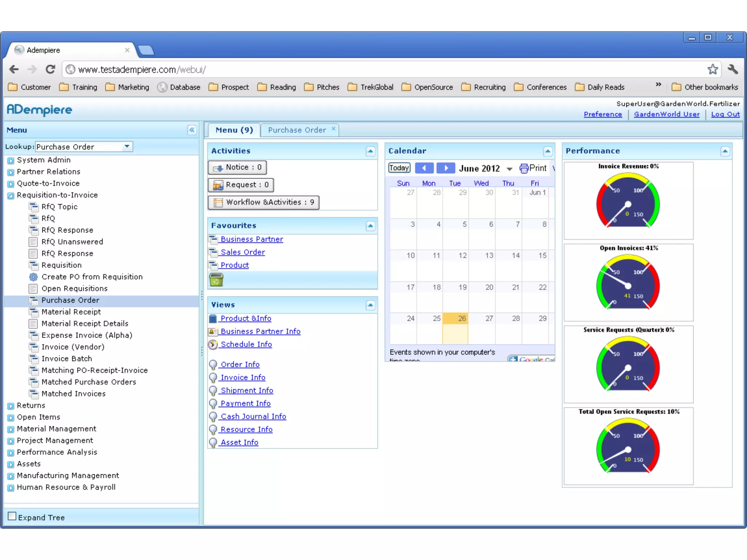
Task: Open the browser wrench settings menu
Action: (732, 69)
